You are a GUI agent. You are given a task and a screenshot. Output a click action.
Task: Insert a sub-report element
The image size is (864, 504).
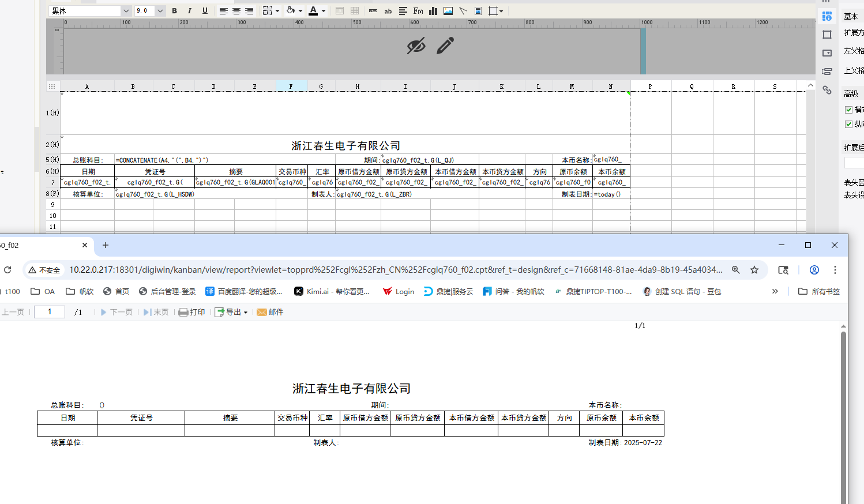tap(478, 11)
